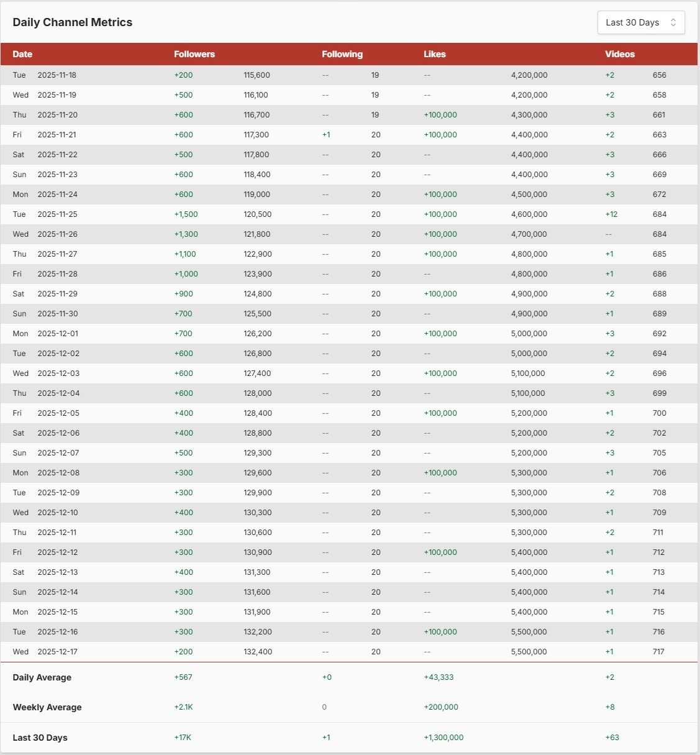The width and height of the screenshot is (700, 755).
Task: Click the +1 following change on 2025-11-21
Action: [x=326, y=135]
